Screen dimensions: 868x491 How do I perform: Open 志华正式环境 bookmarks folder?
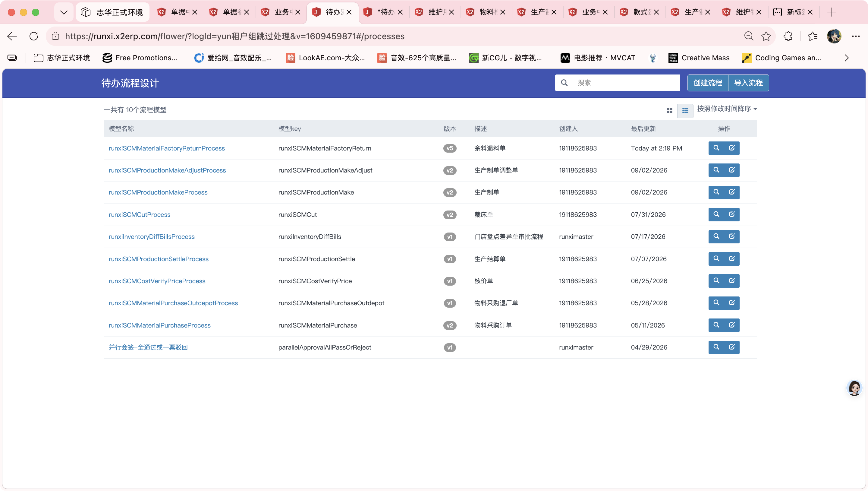coord(62,58)
